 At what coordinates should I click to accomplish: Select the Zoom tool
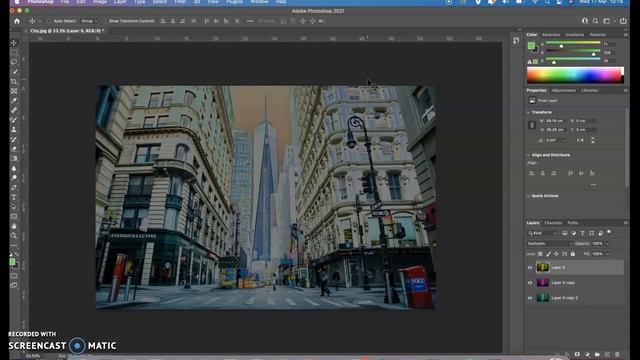(x=14, y=236)
